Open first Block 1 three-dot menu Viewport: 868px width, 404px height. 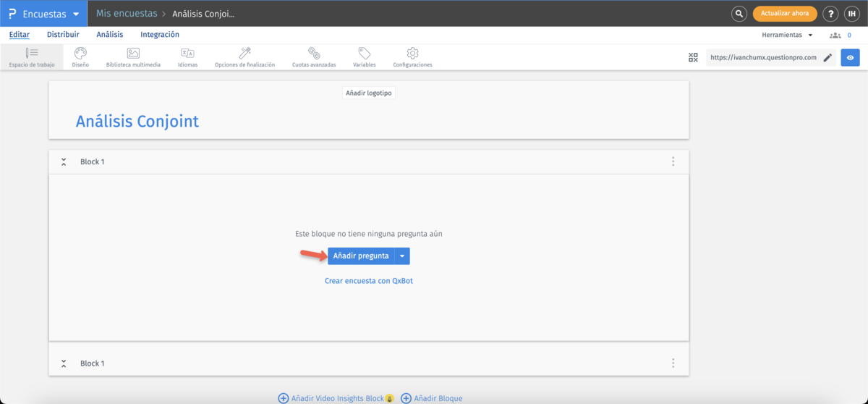coord(673,161)
